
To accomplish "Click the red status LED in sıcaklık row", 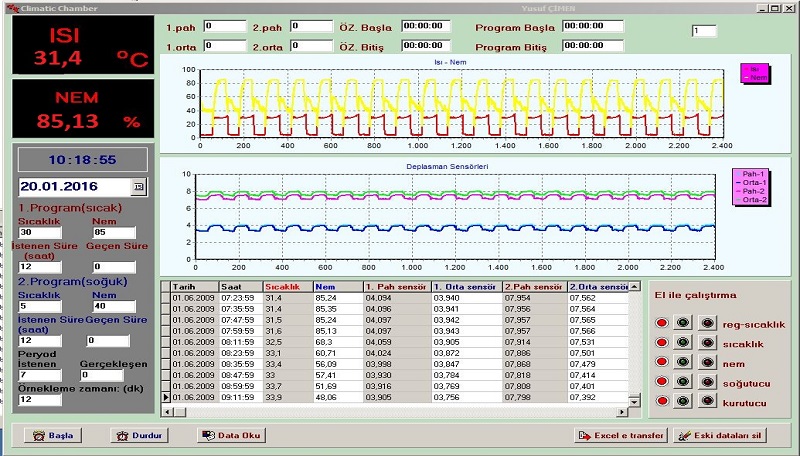I will [x=662, y=342].
